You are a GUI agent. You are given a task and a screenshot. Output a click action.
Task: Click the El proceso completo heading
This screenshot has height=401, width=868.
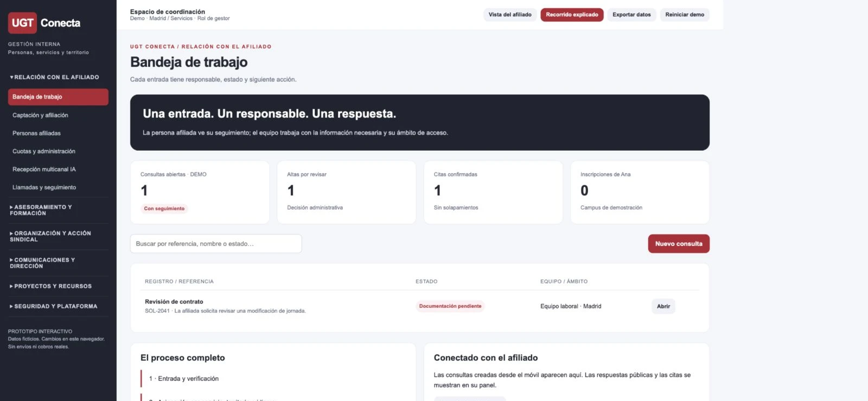point(183,358)
